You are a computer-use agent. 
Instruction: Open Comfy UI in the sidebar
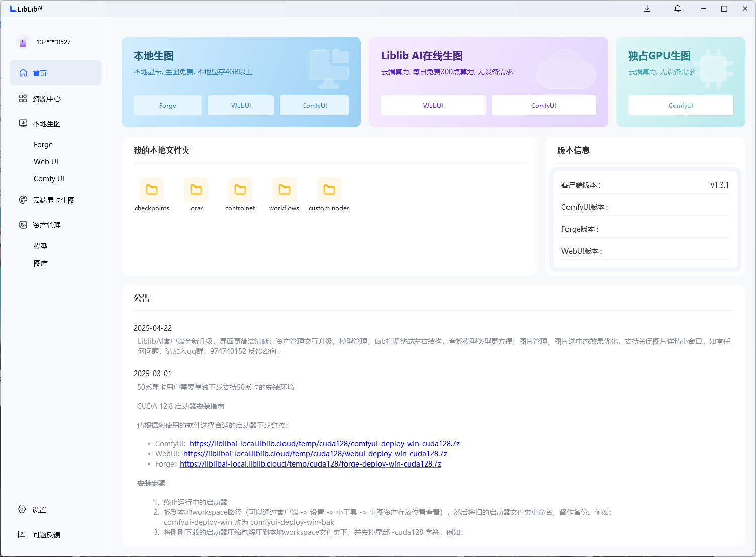pos(49,179)
